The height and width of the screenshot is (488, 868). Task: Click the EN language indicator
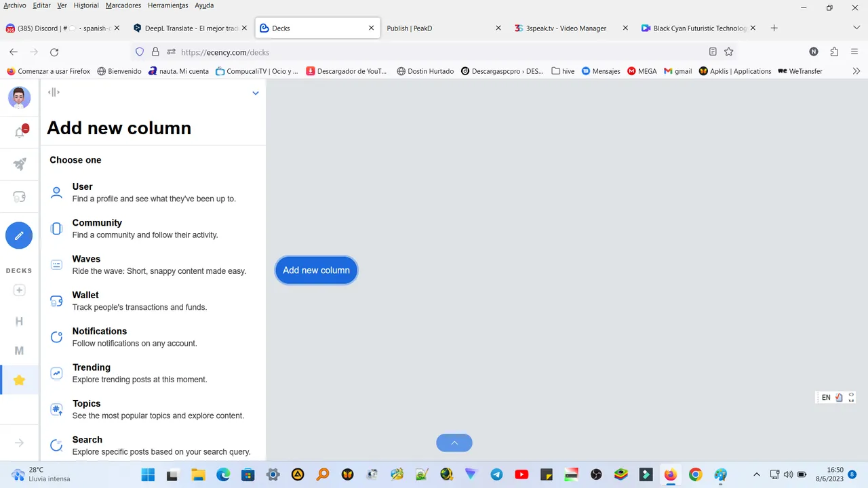tap(826, 398)
